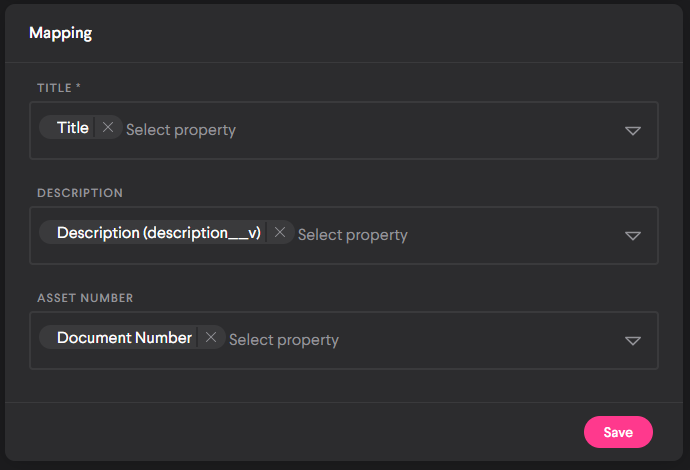Remove the Document Number tag
Viewport: 690px width, 470px height.
tap(211, 338)
